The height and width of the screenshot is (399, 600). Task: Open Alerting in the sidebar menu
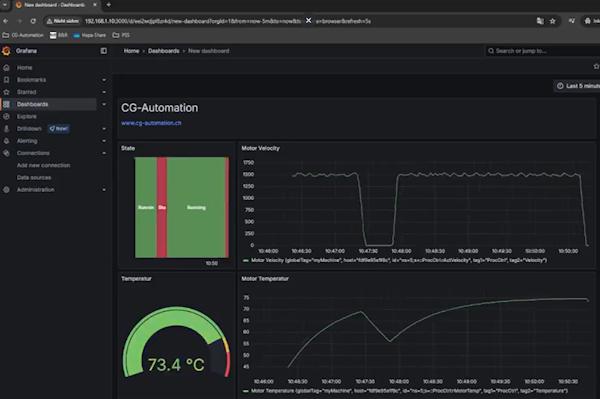(27, 141)
